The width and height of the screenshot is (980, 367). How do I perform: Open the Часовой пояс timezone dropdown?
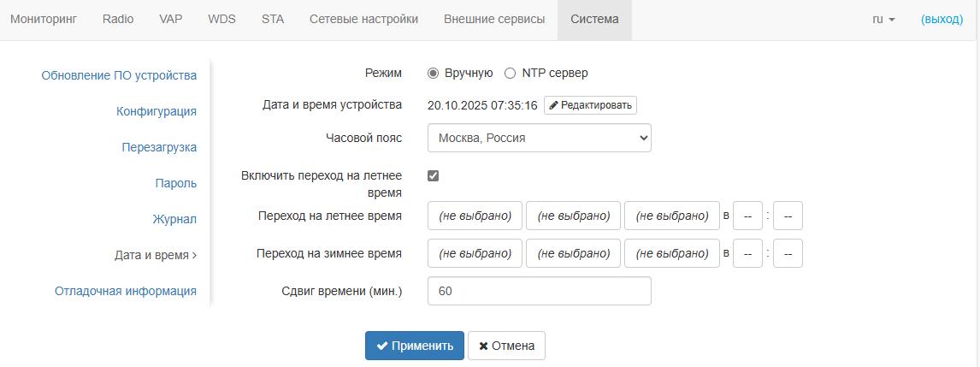539,138
